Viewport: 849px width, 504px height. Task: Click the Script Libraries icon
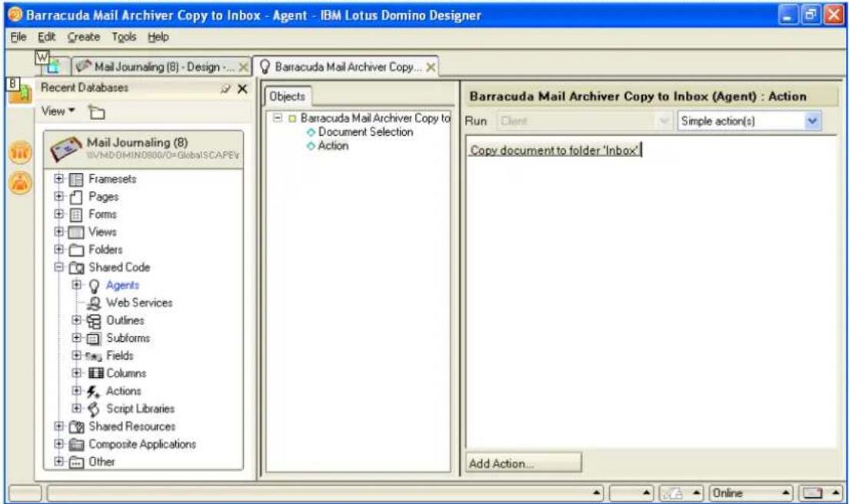point(95,409)
